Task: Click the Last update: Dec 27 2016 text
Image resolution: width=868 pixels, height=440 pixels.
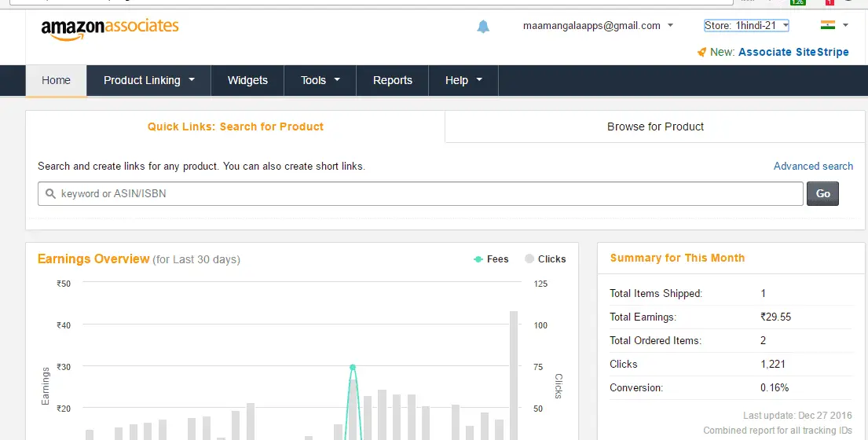Action: click(x=797, y=415)
